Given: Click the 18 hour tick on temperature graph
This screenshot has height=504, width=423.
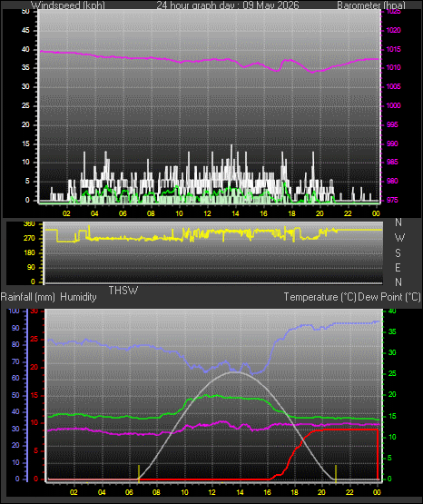Looking at the screenshot, I should click(294, 492).
